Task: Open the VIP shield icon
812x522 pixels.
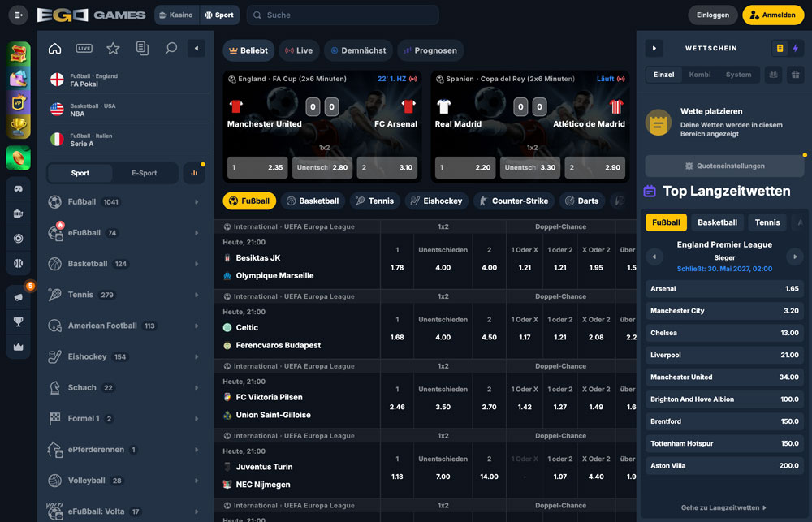Action: (19, 102)
